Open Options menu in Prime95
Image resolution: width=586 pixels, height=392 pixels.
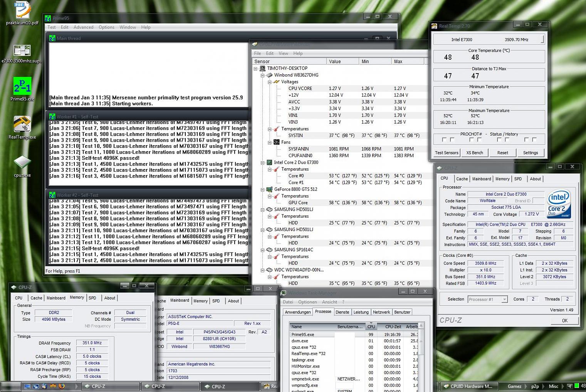pos(106,27)
